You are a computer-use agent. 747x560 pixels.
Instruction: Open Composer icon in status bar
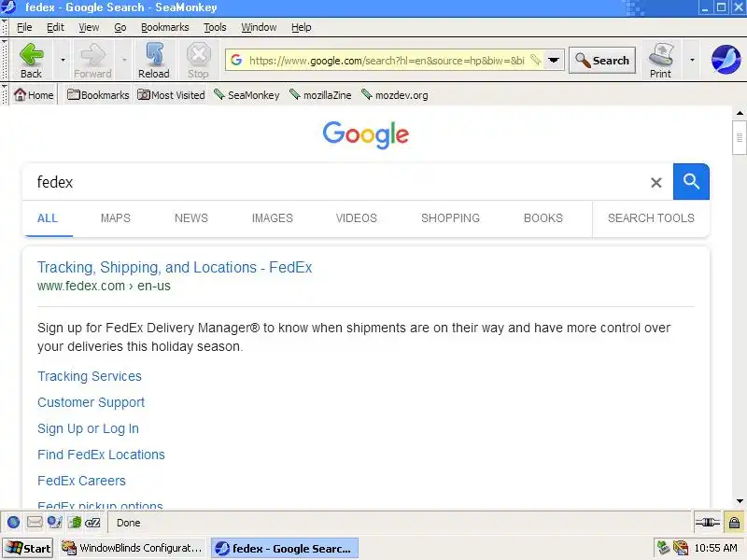(54, 523)
